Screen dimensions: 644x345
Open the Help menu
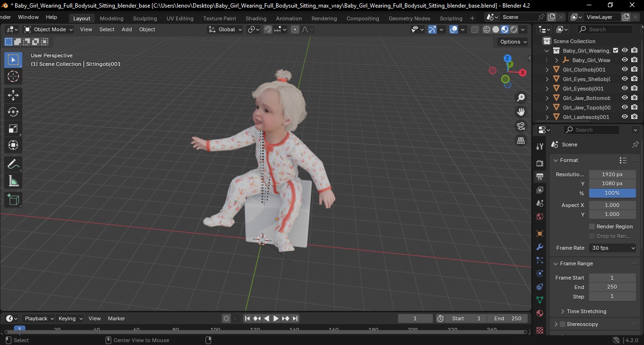(x=51, y=17)
